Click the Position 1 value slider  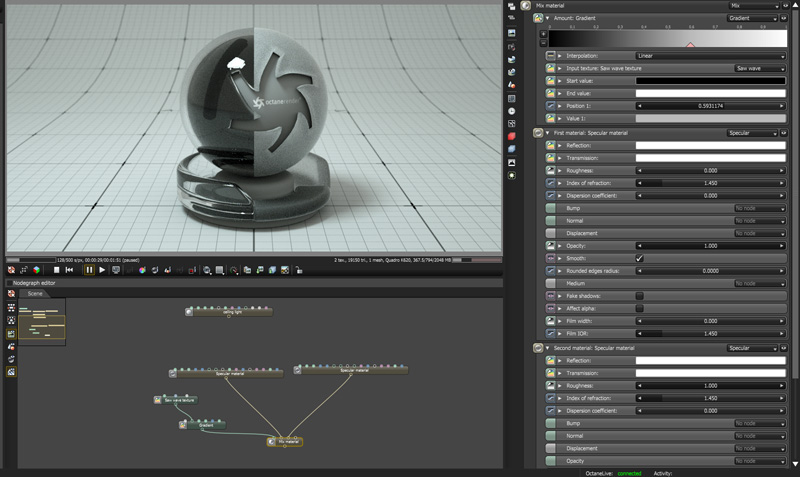[710, 106]
